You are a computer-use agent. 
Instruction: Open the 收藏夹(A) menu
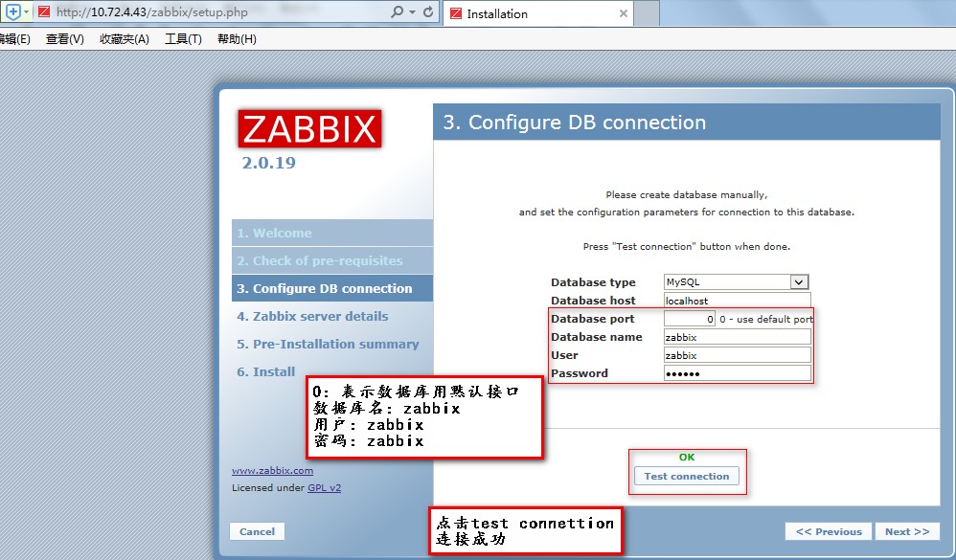[125, 39]
